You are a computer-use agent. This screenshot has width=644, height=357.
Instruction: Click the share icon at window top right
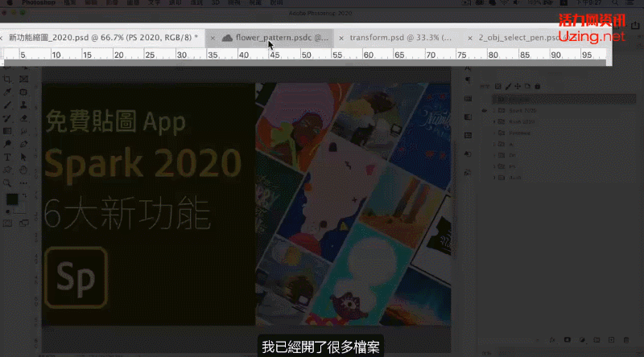click(635, 25)
